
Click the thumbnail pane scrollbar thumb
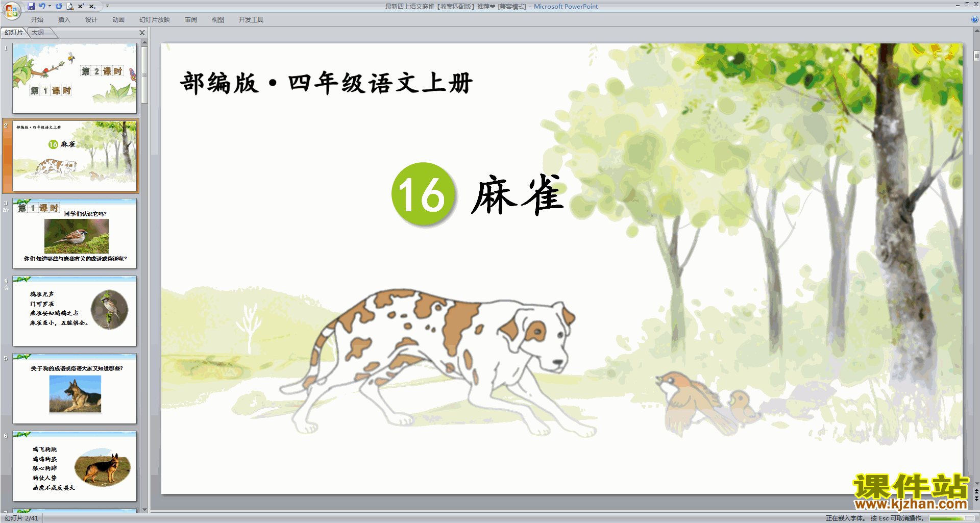[x=144, y=74]
